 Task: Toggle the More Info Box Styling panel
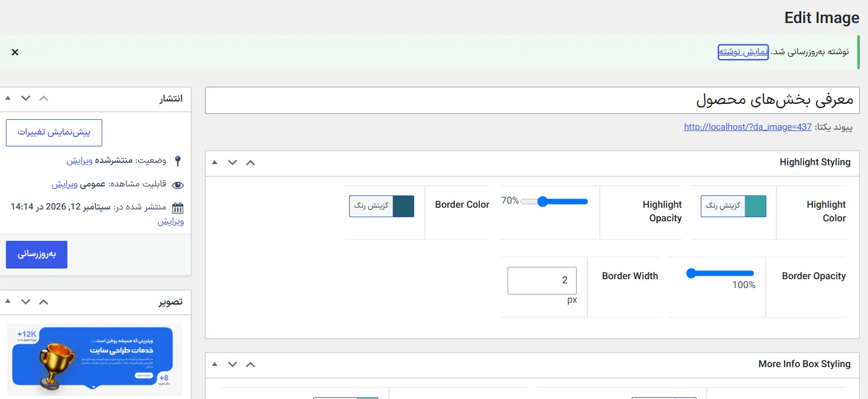(x=214, y=364)
